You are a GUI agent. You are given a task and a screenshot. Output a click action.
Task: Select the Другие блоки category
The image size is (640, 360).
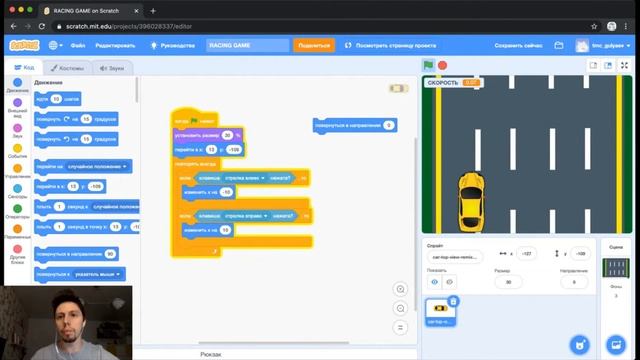(18, 254)
